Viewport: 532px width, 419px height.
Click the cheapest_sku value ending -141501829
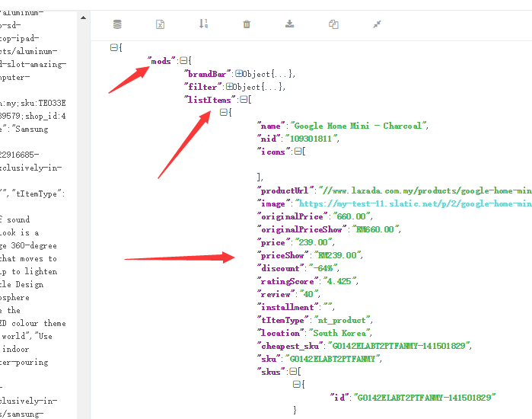399,346
